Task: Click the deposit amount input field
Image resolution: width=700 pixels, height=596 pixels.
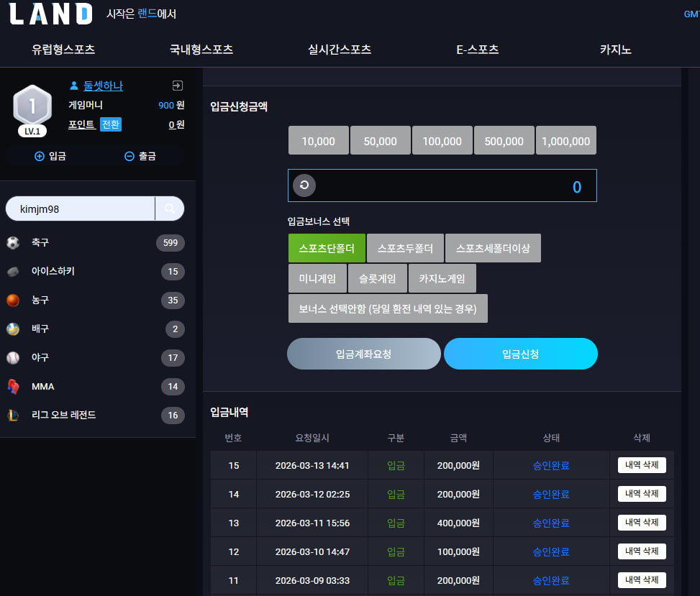Action: (442, 185)
